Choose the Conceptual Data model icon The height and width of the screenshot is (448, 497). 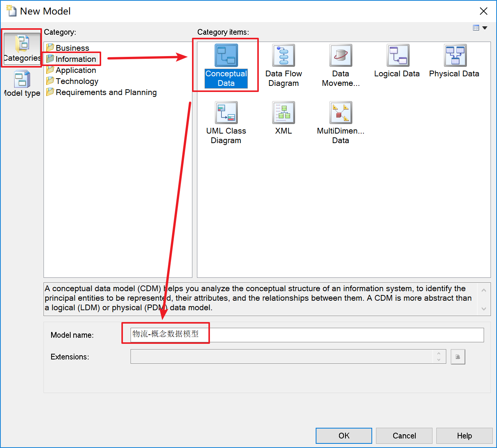coord(226,55)
